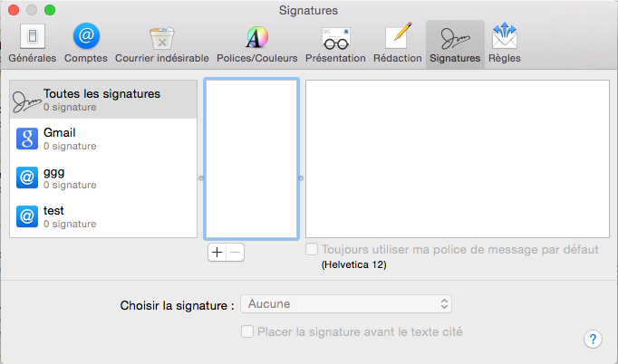This screenshot has height=364, width=618.
Task: Go to the Règles envelope pane
Action: pos(505,43)
